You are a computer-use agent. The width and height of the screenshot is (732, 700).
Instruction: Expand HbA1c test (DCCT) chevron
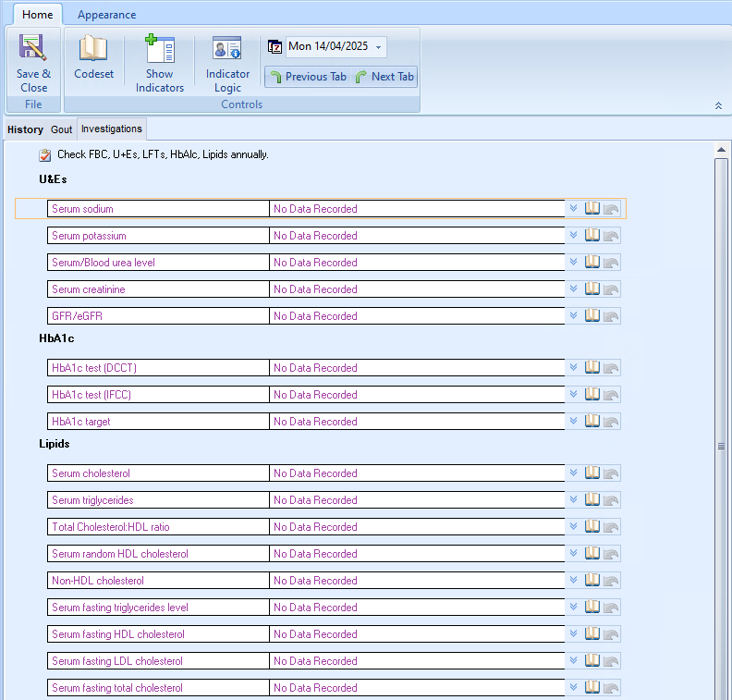574,367
